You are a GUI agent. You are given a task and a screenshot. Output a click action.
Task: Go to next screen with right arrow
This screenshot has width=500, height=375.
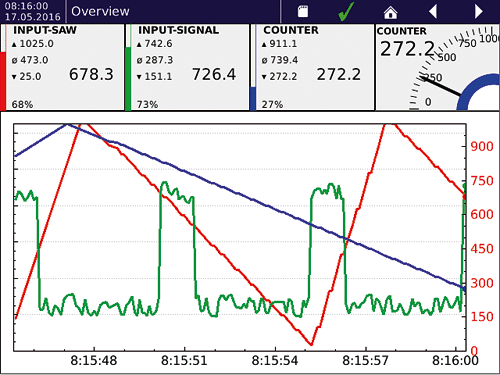pyautogui.click(x=479, y=12)
